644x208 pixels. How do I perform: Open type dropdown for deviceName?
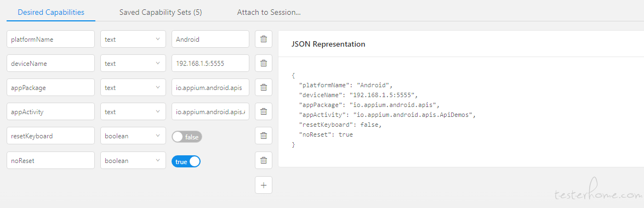tap(133, 63)
